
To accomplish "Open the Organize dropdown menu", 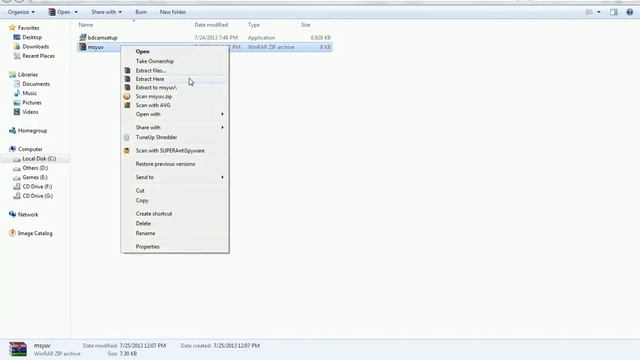I will click(21, 12).
